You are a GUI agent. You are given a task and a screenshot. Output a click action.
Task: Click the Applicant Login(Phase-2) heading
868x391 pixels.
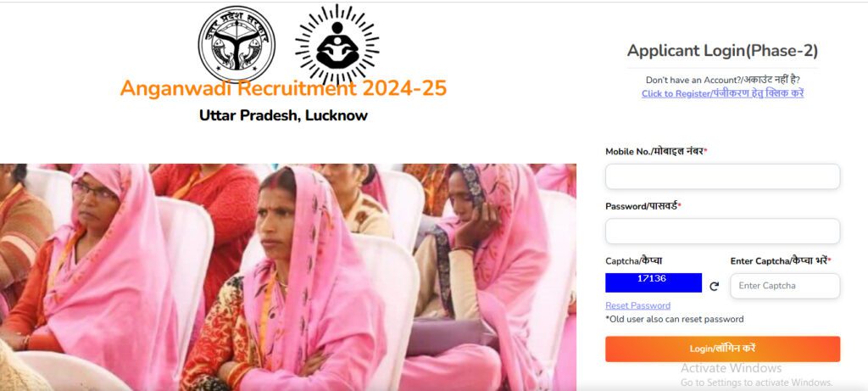(722, 51)
